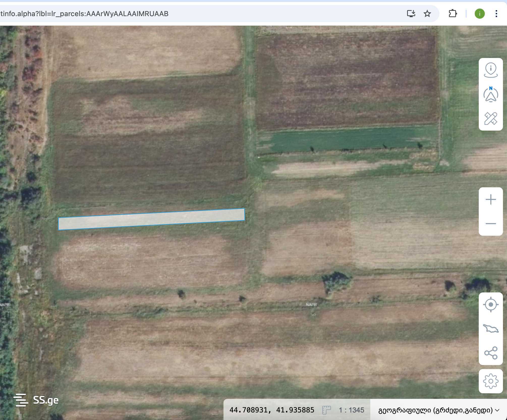Zoom in with the plus button
The image size is (507, 420).
(x=491, y=200)
